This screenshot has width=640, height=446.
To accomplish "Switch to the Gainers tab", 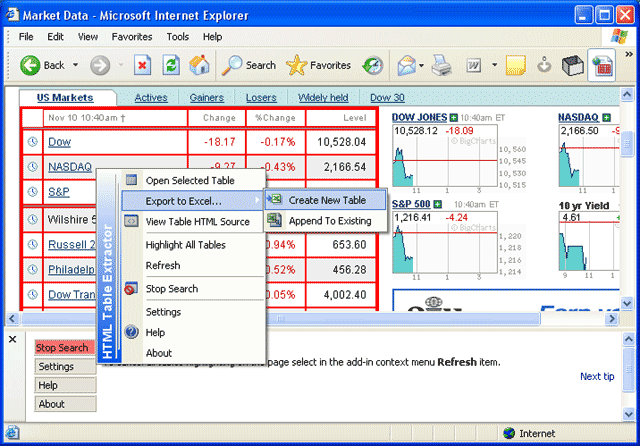I will pos(206,98).
